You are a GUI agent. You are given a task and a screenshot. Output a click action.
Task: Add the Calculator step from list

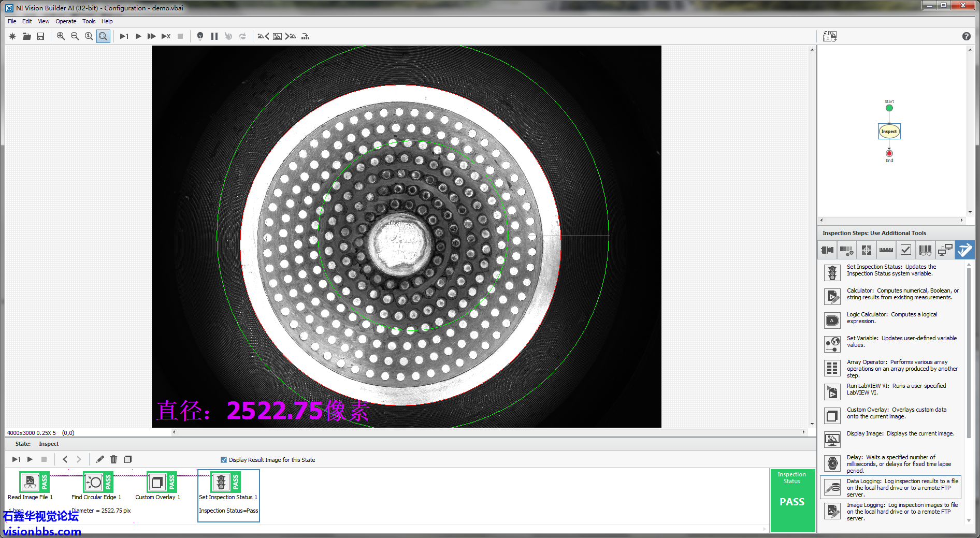click(832, 296)
